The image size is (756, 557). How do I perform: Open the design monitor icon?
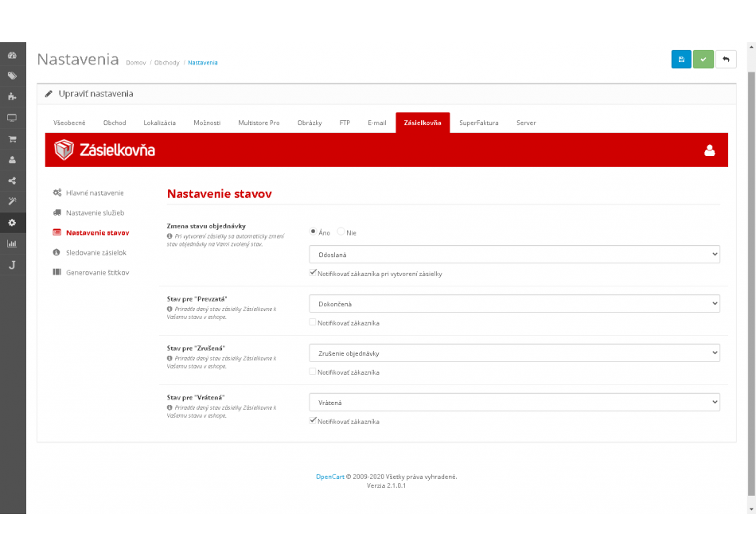pyautogui.click(x=12, y=118)
